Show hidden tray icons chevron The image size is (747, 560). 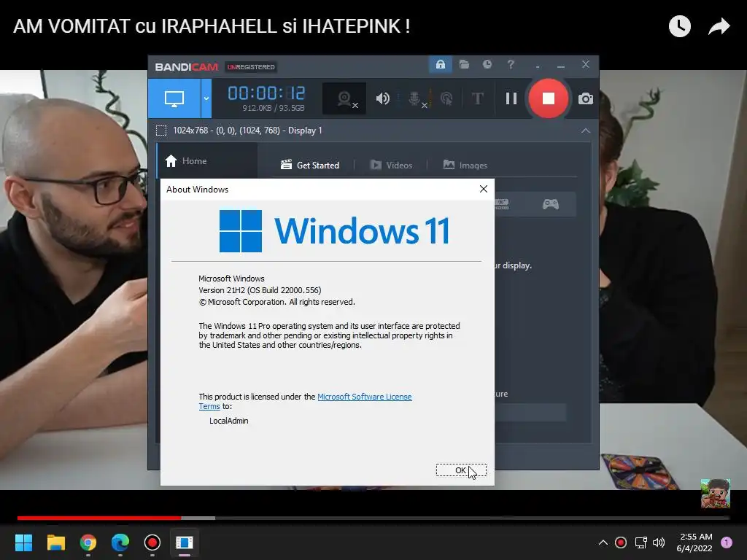[603, 542]
